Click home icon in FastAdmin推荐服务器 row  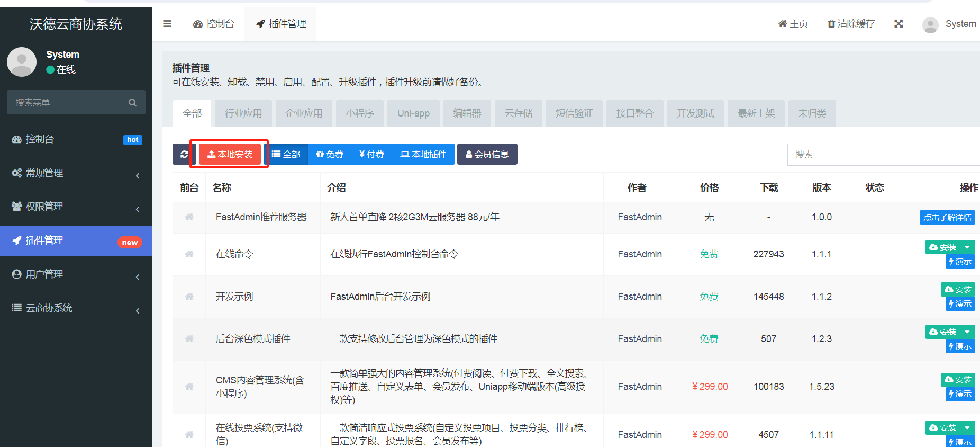pos(189,217)
